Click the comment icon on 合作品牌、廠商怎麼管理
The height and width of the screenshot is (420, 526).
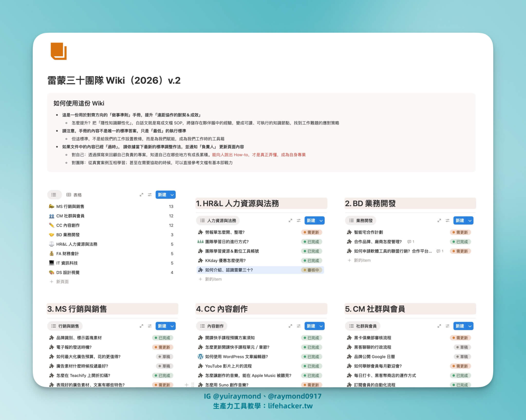click(x=409, y=242)
